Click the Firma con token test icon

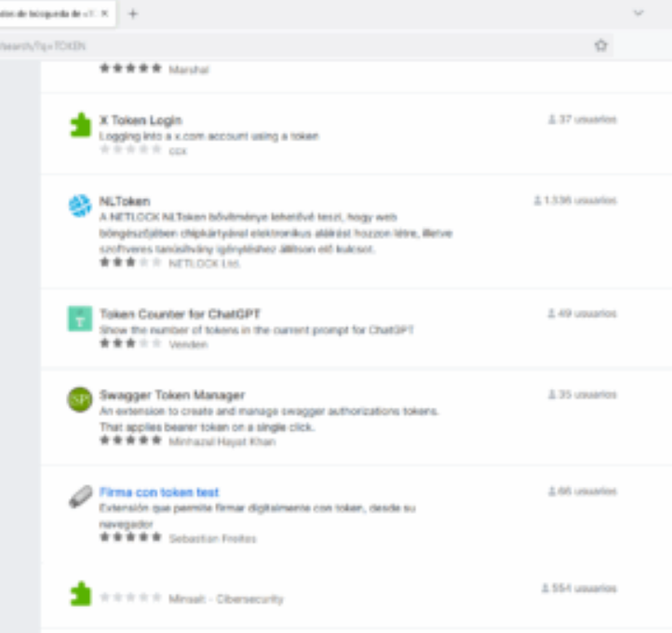[x=80, y=497]
